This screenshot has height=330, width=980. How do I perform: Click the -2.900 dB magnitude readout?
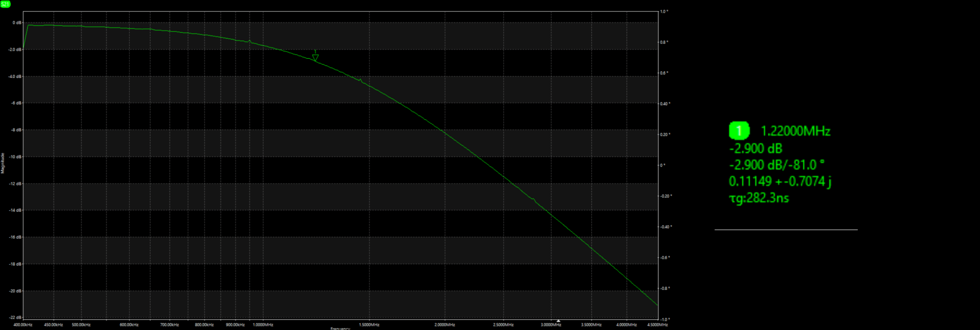[x=756, y=148]
